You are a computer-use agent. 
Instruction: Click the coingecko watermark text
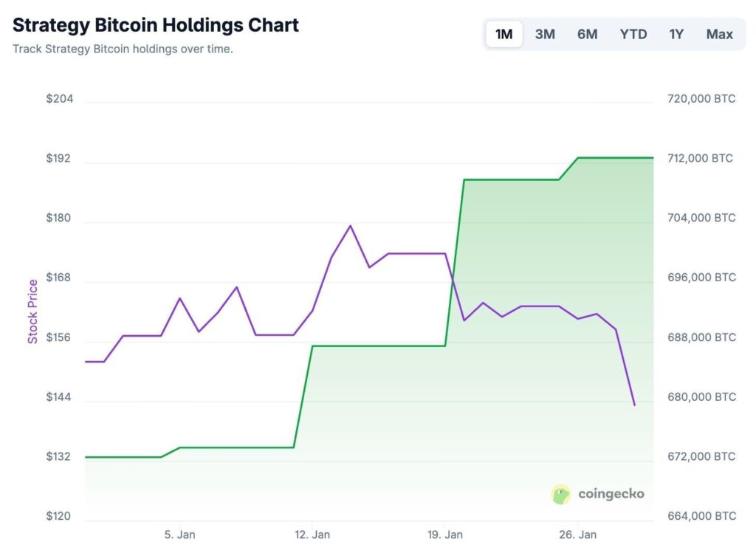(x=611, y=494)
